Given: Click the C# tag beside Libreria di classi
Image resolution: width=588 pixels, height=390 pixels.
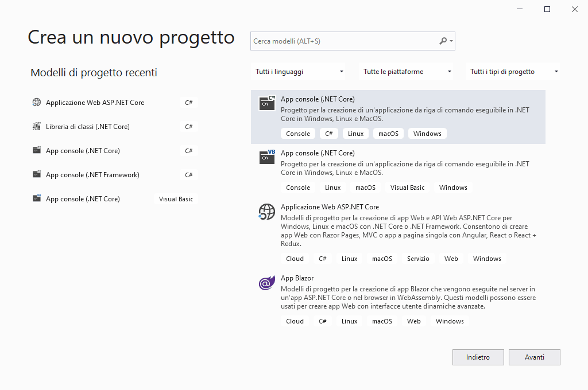Looking at the screenshot, I should point(188,127).
